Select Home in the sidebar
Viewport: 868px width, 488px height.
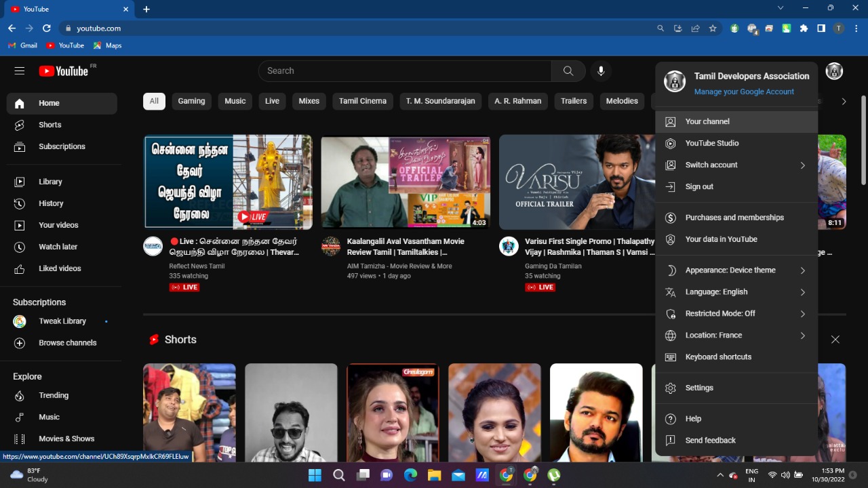pyautogui.click(x=62, y=103)
